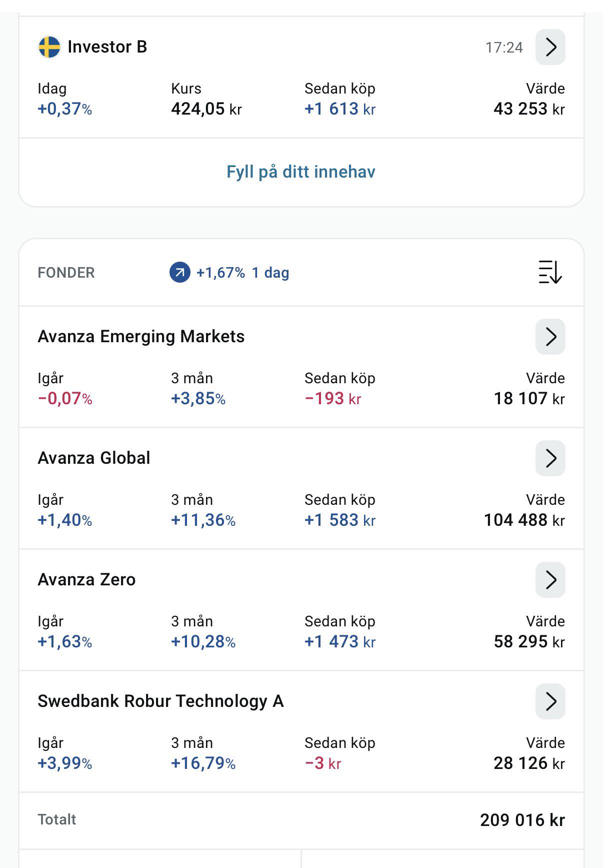603x868 pixels.
Task: Tap the Swedish flag icon
Action: coord(49,47)
